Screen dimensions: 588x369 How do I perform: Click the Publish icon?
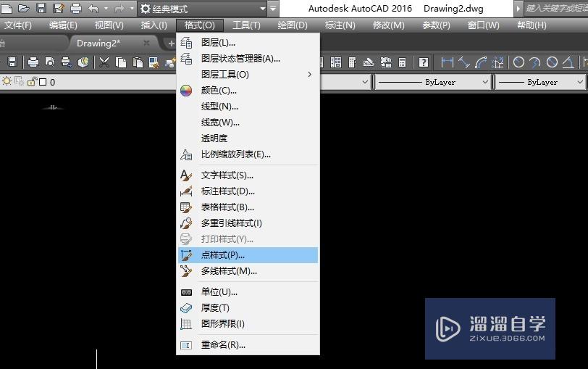click(67, 62)
